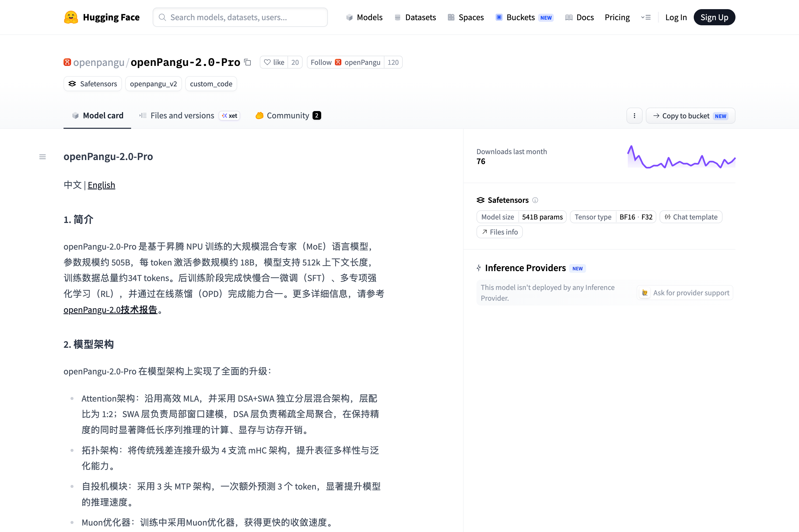Image resolution: width=799 pixels, height=532 pixels.
Task: Open the three-dot more options menu
Action: (x=634, y=116)
